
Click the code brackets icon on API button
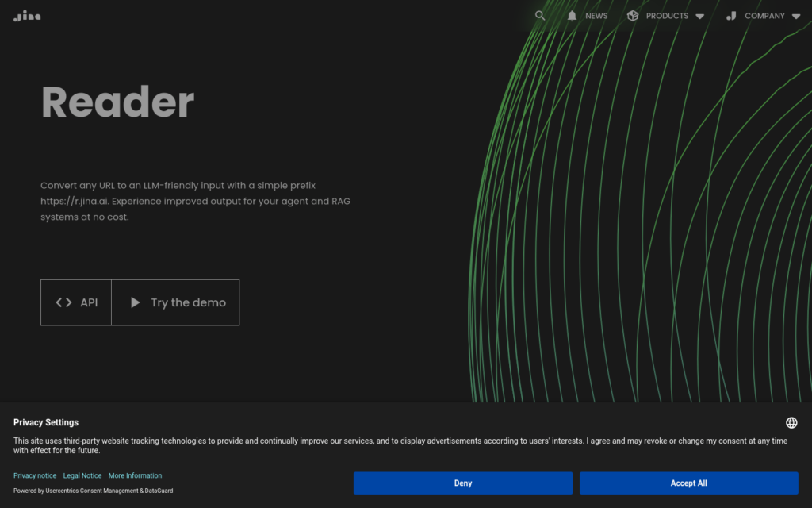tap(63, 302)
